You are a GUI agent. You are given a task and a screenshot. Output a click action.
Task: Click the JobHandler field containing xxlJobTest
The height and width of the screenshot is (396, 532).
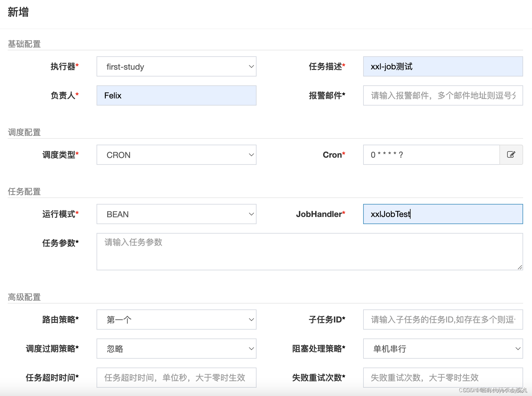pos(443,214)
